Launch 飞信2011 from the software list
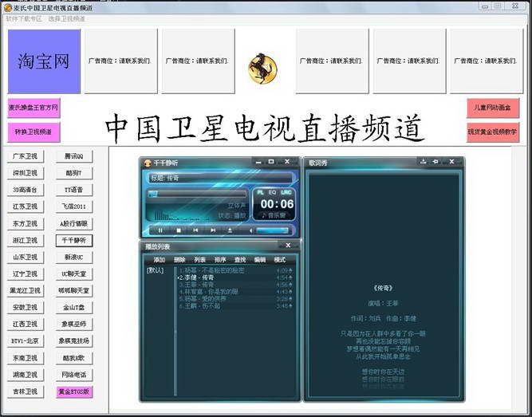The width and height of the screenshot is (532, 417). pyautogui.click(x=74, y=207)
